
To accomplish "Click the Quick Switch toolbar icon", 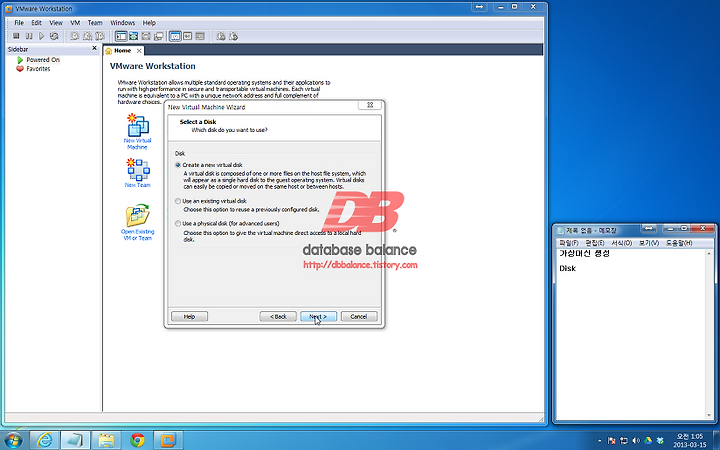I will point(134,36).
